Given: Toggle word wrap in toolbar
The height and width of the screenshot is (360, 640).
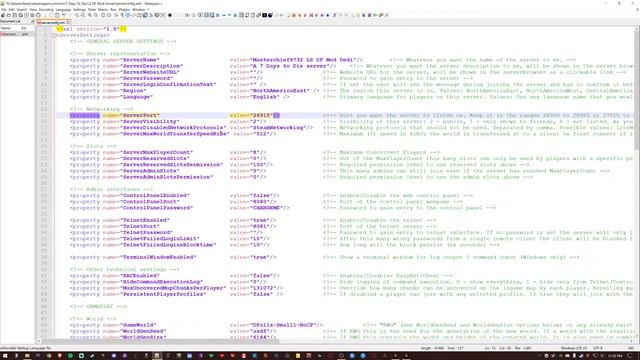Looking at the screenshot, I should click(x=116, y=15).
